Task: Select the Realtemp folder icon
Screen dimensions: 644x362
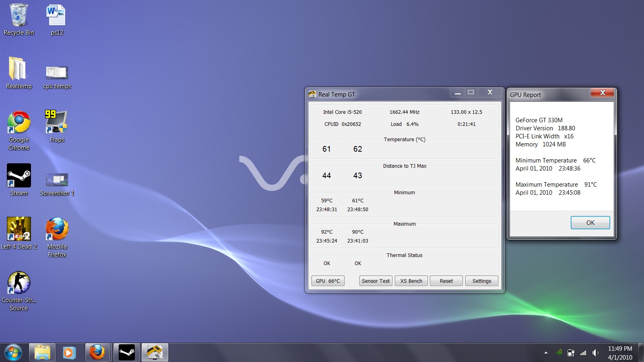Action: pos(19,73)
